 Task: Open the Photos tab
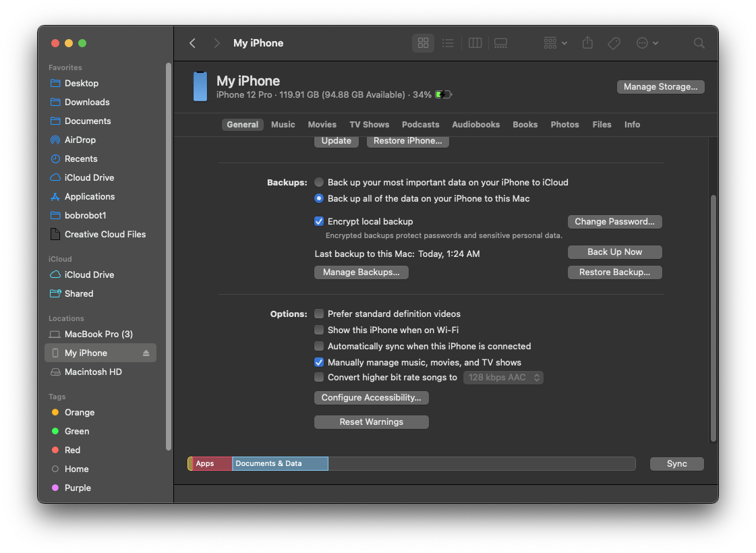click(564, 125)
